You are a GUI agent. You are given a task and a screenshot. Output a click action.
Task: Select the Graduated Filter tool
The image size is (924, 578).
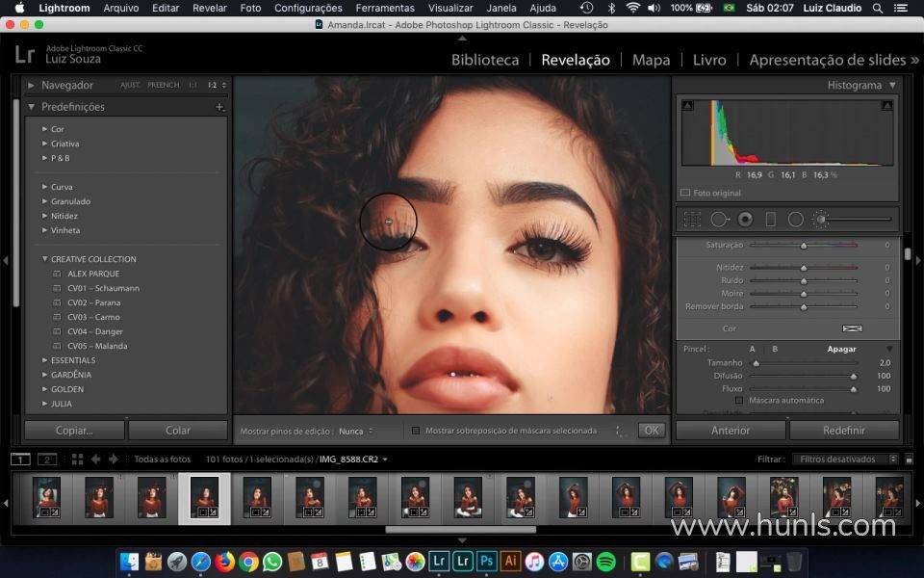tap(770, 219)
